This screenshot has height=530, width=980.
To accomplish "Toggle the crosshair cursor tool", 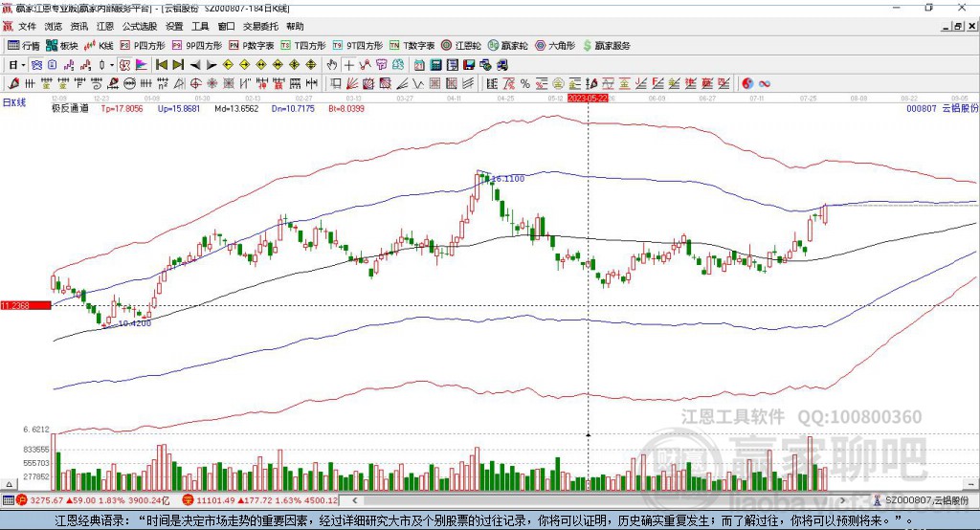I will [348, 65].
